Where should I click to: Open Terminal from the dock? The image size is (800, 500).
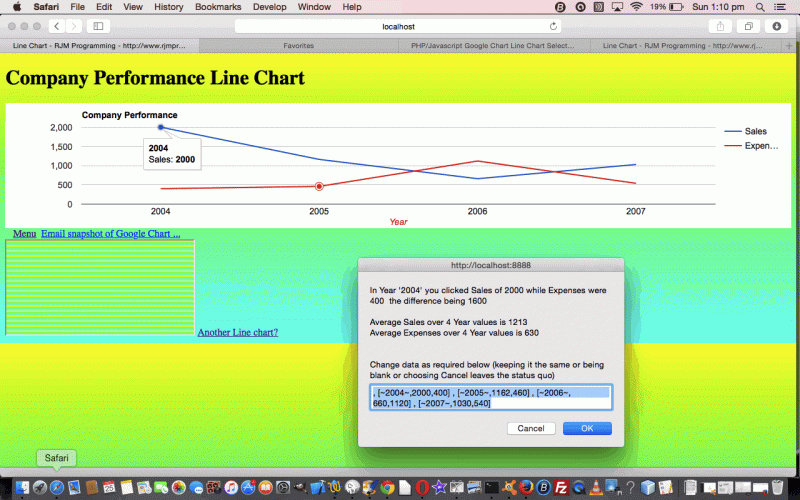click(x=491, y=488)
